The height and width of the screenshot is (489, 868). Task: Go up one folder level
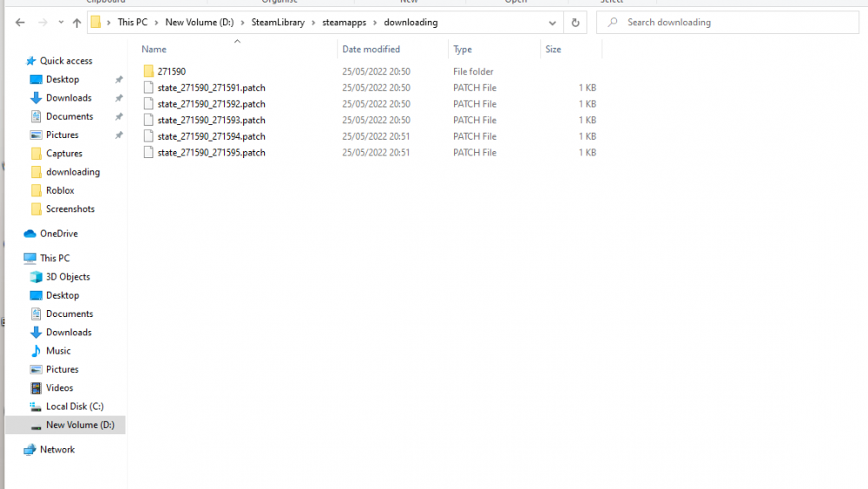click(77, 23)
